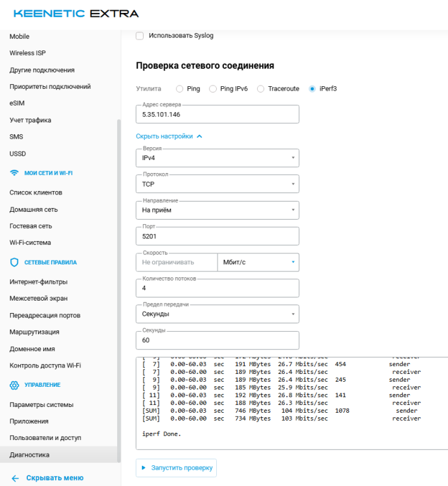Open Интернет-фильтры menu item
Viewport: 448px width, 486px height.
[38, 282]
